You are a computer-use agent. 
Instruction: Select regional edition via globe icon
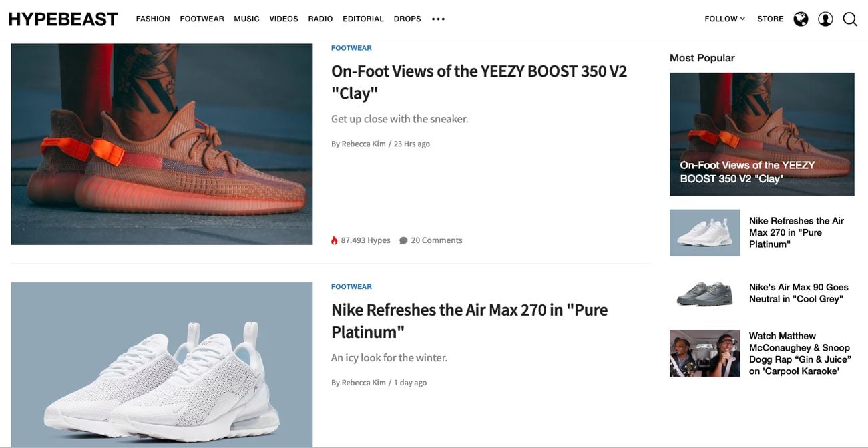pos(801,19)
